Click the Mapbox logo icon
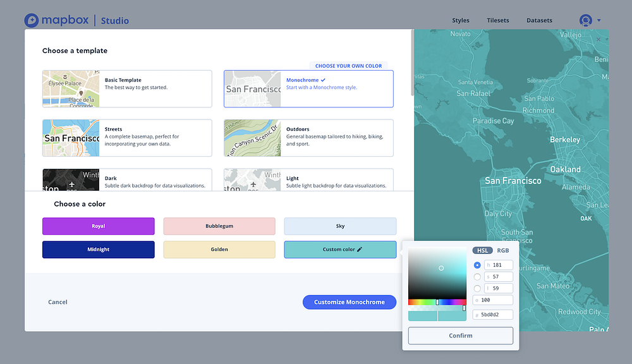 [x=32, y=20]
